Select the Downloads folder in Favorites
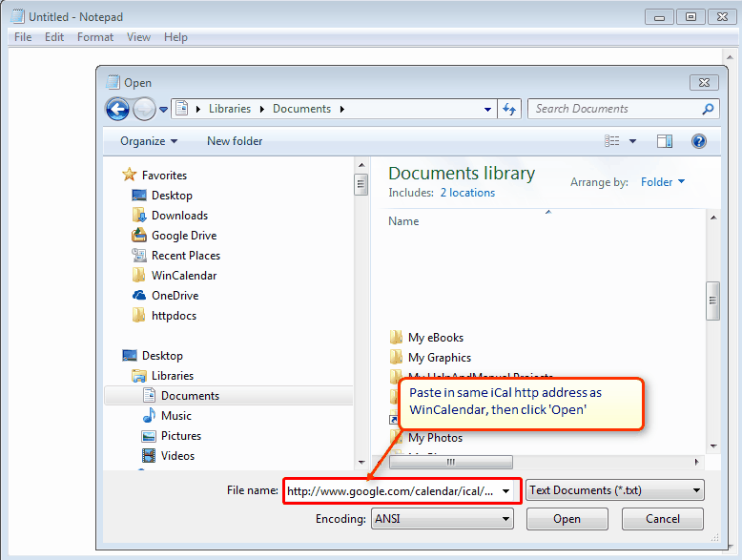Viewport: 742px width, 560px height. pos(179,216)
